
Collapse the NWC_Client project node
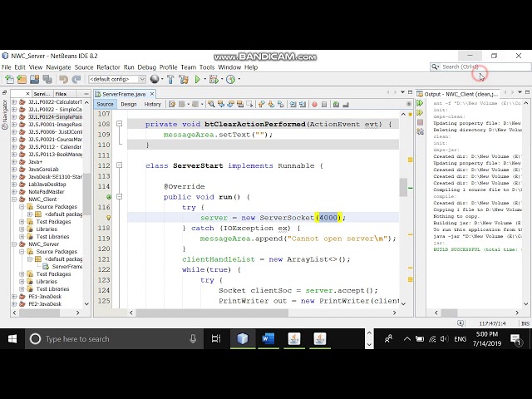14,199
